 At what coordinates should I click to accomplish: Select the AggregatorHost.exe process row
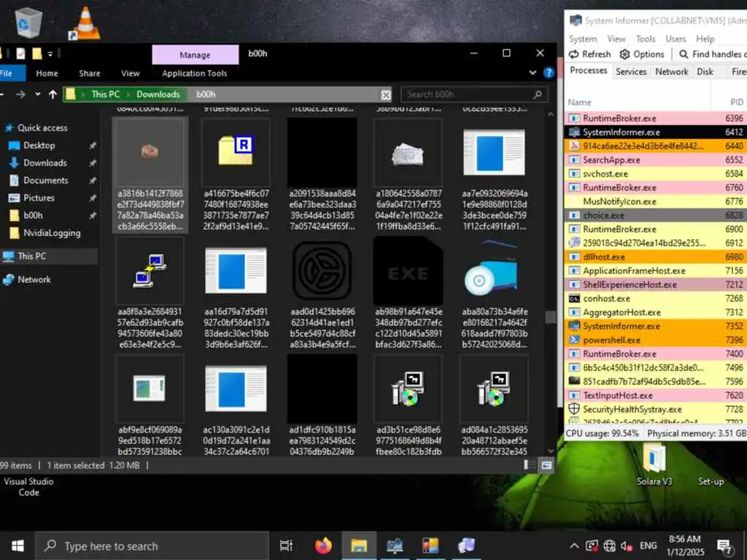click(x=656, y=312)
